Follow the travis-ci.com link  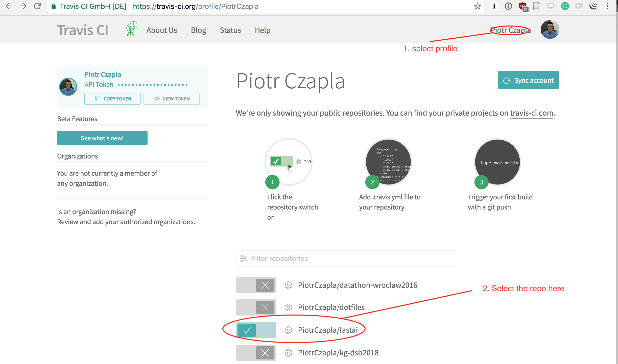point(532,113)
